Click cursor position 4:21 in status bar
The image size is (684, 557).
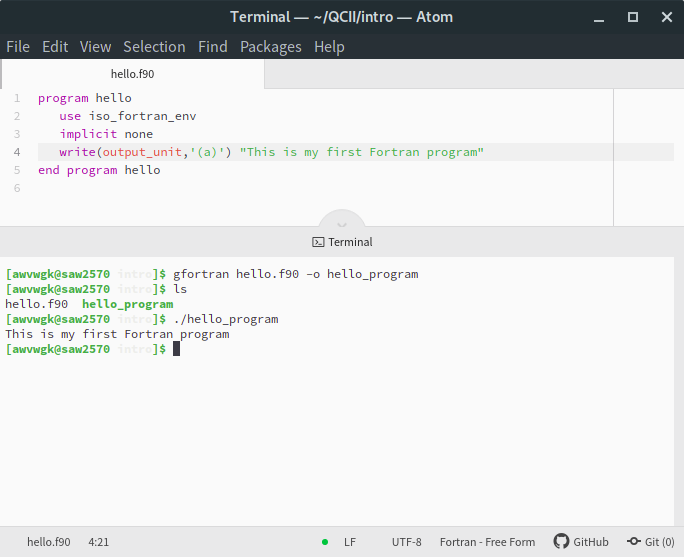click(x=99, y=542)
